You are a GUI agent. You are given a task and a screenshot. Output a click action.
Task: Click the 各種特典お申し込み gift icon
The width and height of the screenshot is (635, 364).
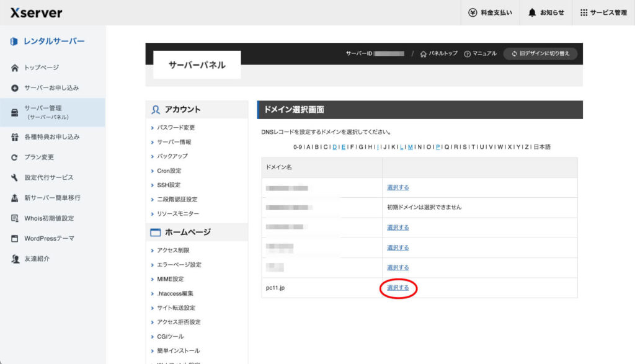pyautogui.click(x=15, y=137)
